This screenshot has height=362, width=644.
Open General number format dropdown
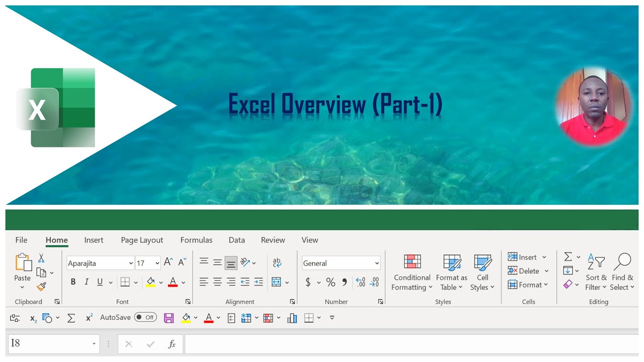click(x=377, y=263)
